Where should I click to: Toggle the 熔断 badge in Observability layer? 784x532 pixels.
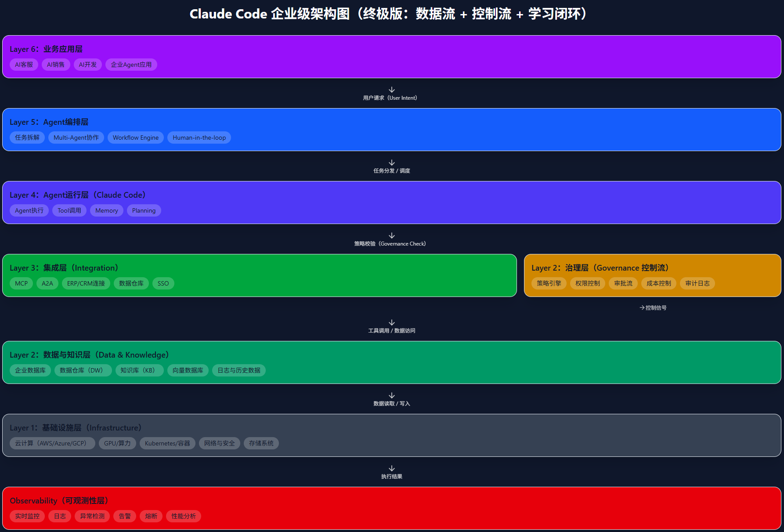[151, 516]
